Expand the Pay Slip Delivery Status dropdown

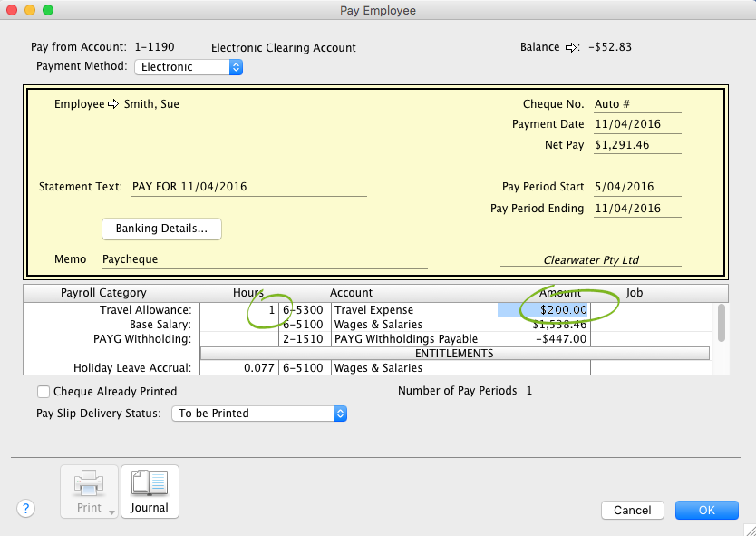(x=259, y=414)
